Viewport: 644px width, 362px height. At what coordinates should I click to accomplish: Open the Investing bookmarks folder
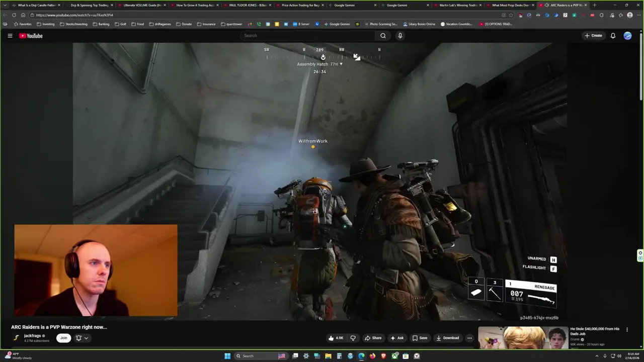(45, 24)
